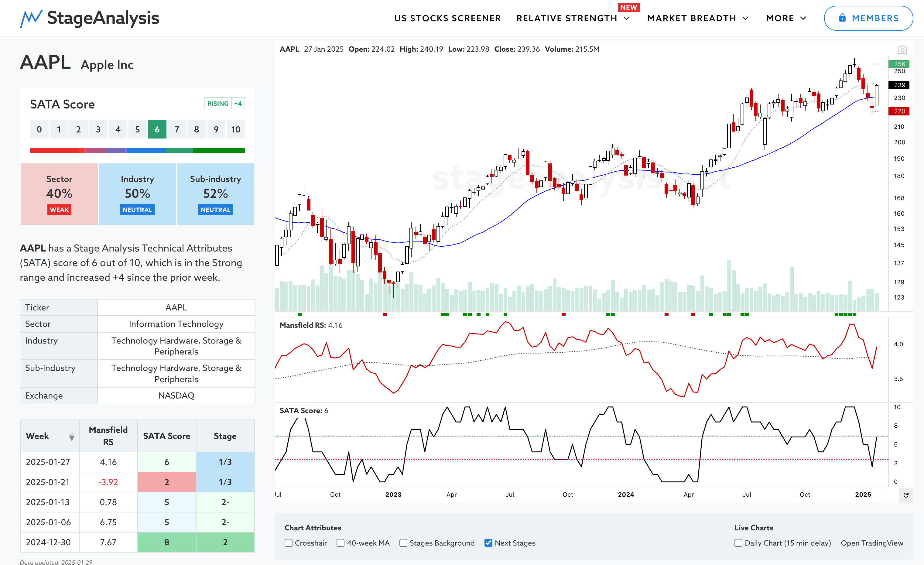The image size is (924, 565).
Task: Click the red SATA score 2 cell
Action: (166, 482)
